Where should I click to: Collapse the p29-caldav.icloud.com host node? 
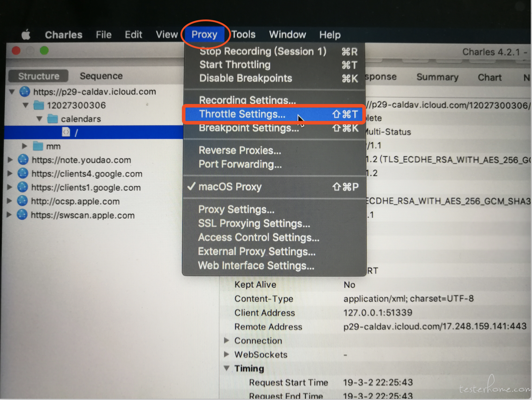pos(12,92)
